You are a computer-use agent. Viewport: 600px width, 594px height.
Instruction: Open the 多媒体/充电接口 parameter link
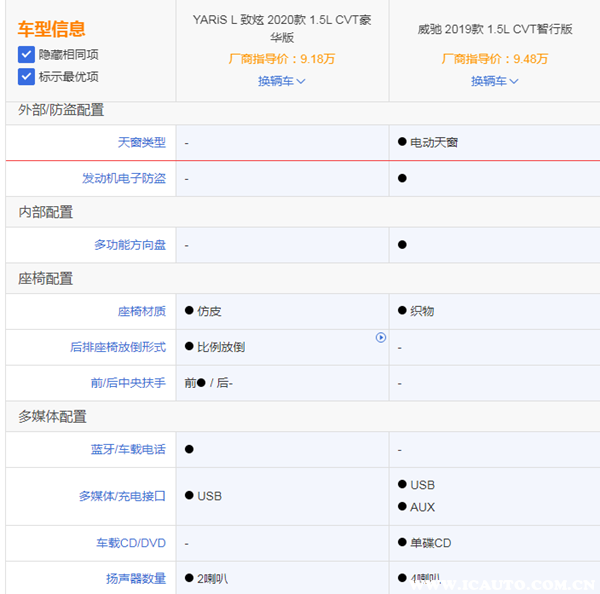pos(122,496)
